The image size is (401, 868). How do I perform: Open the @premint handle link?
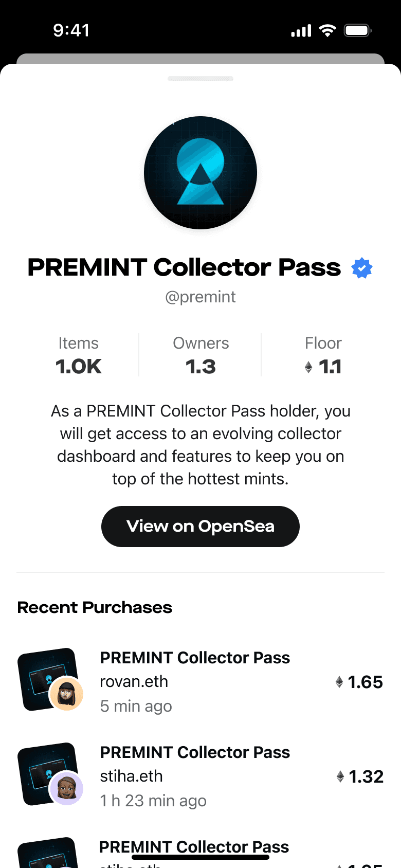coord(200,297)
